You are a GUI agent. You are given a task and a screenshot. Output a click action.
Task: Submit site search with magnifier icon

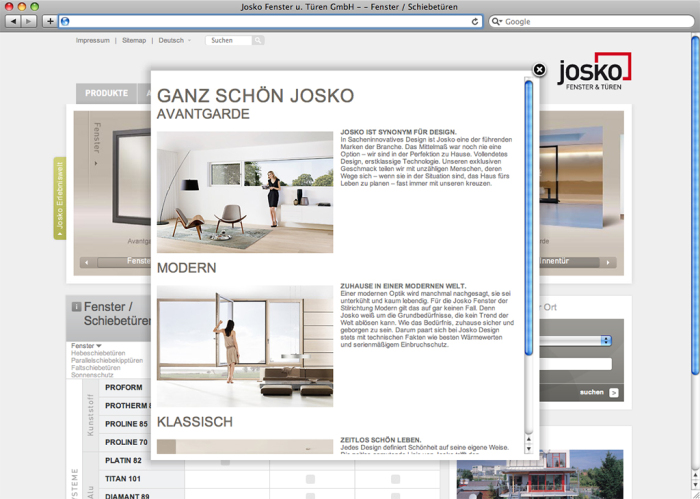(258, 40)
